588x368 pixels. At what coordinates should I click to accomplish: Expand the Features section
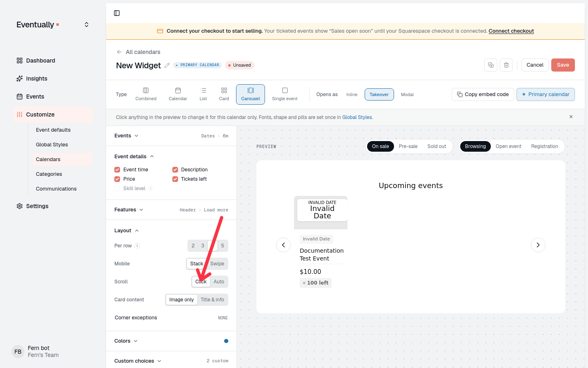(129, 210)
